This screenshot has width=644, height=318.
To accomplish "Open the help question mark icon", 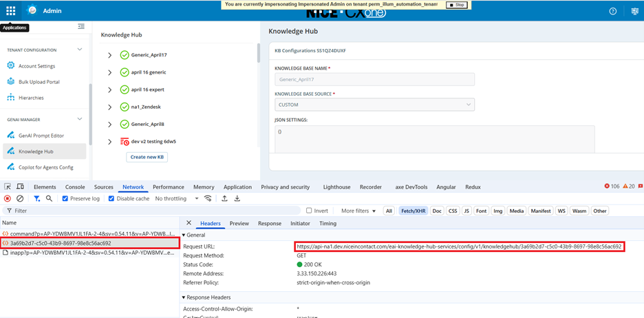I will 612,11.
